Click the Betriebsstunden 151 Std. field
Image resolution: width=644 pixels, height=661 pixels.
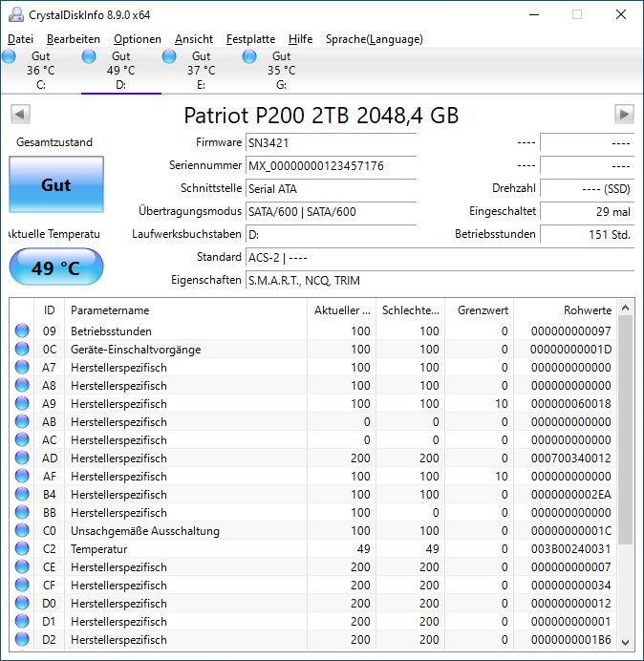[587, 234]
